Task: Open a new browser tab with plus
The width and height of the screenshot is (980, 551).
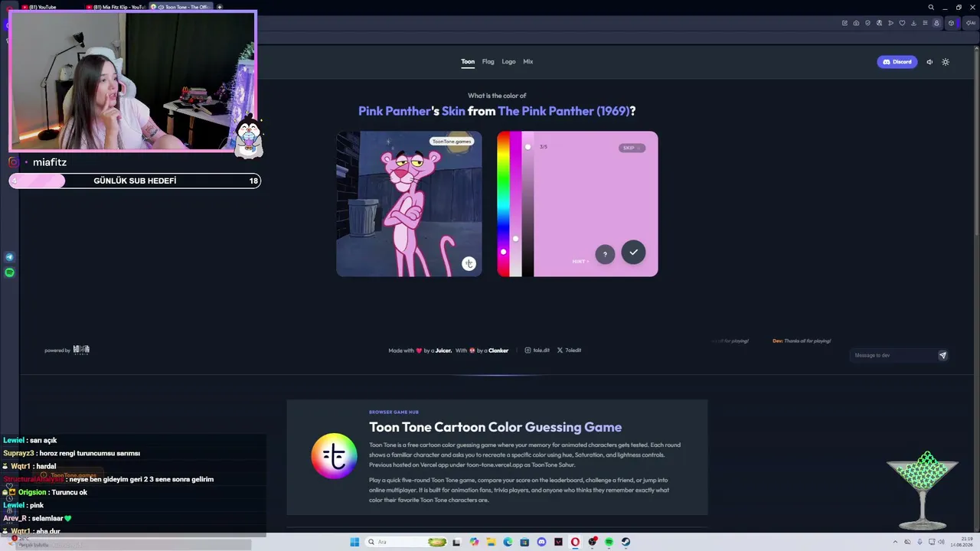Action: 220,7
